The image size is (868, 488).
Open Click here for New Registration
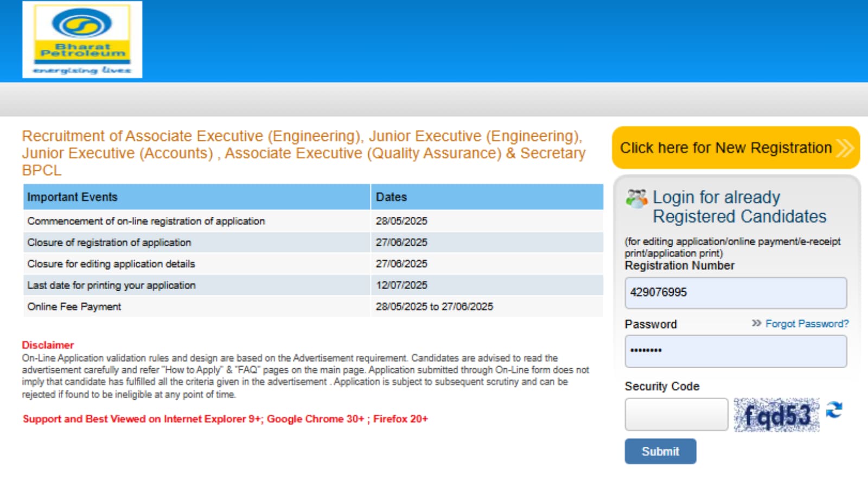[736, 147]
